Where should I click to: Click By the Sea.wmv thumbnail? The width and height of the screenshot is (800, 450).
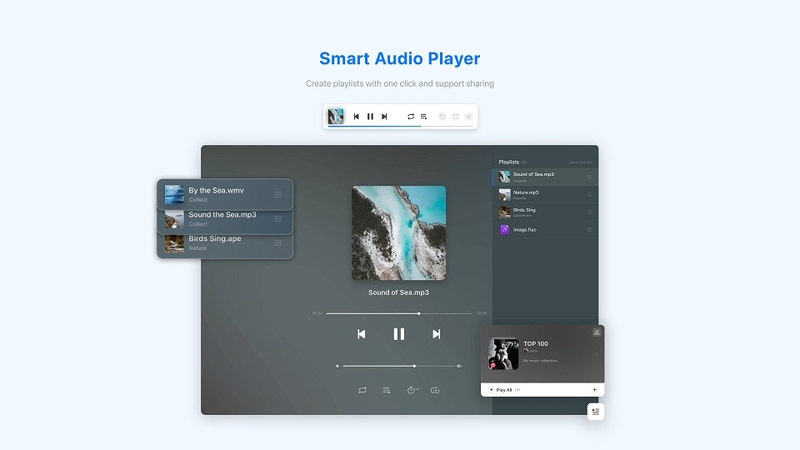click(x=174, y=194)
